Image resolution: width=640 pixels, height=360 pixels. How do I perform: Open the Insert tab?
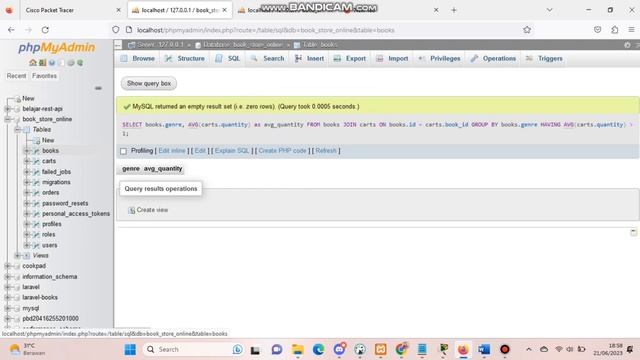[309, 59]
